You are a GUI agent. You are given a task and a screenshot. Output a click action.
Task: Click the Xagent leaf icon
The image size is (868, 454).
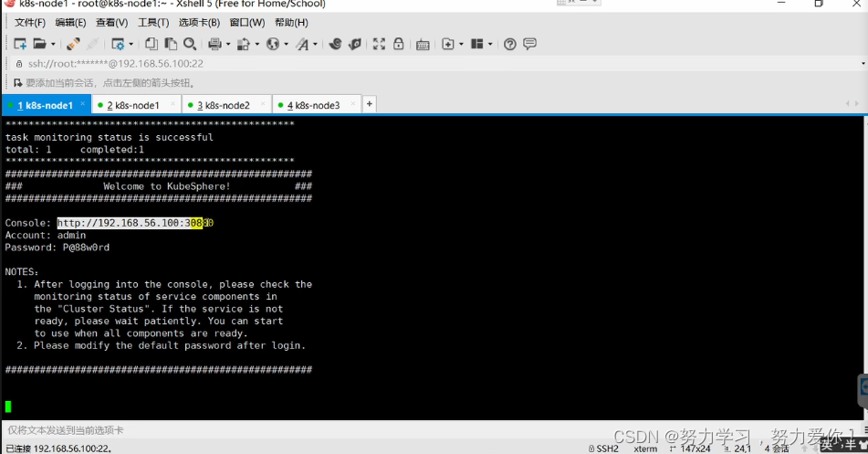(355, 44)
